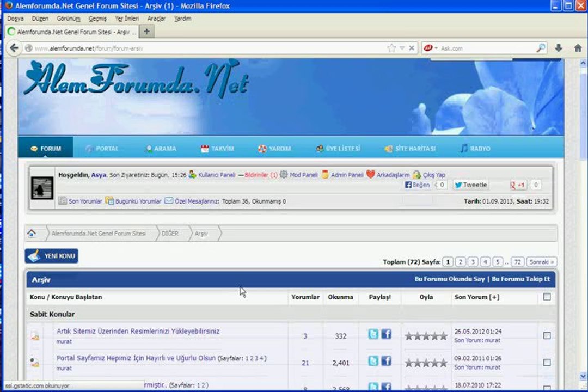Screen dimensions: 588x392
Task: Bookmark page with the star icon
Action: (x=391, y=48)
